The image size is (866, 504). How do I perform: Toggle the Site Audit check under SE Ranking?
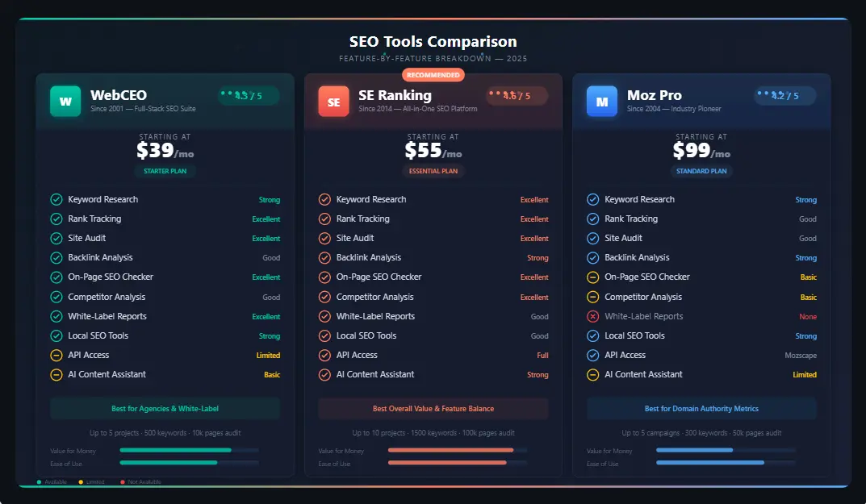[324, 238]
